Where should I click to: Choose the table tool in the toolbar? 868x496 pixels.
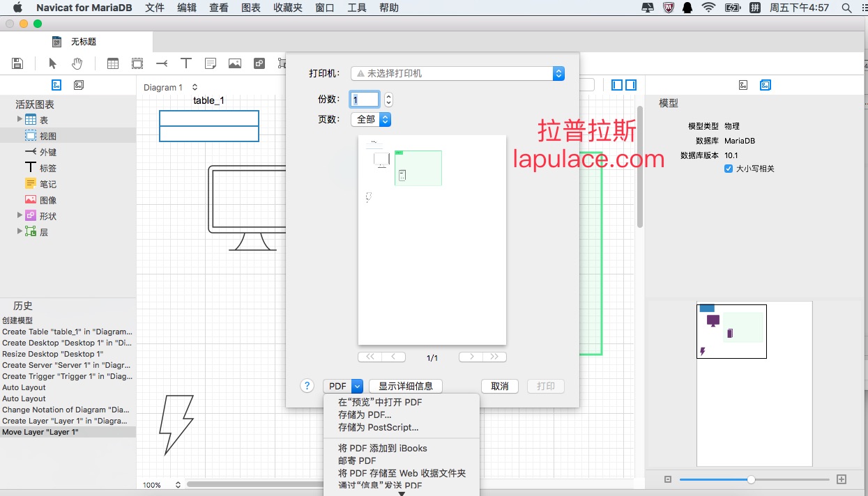click(113, 63)
